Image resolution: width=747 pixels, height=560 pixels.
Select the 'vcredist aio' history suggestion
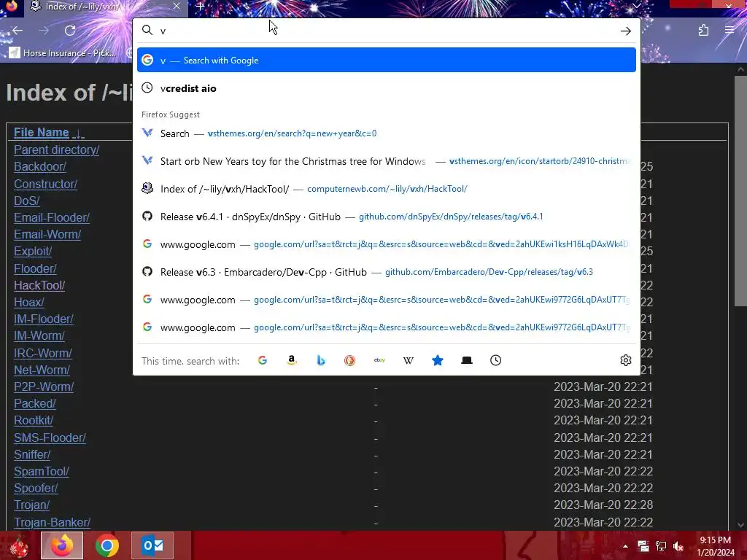387,88
